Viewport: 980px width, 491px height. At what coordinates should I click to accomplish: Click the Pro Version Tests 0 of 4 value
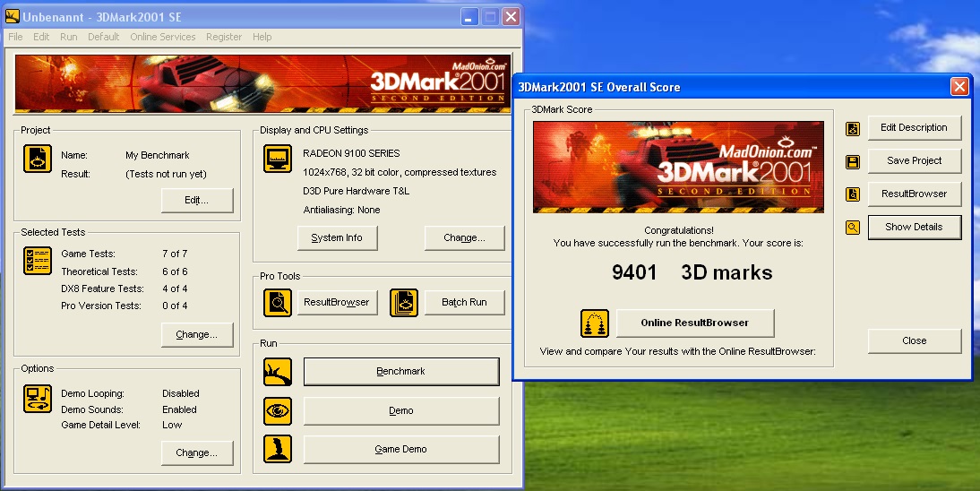coord(175,306)
